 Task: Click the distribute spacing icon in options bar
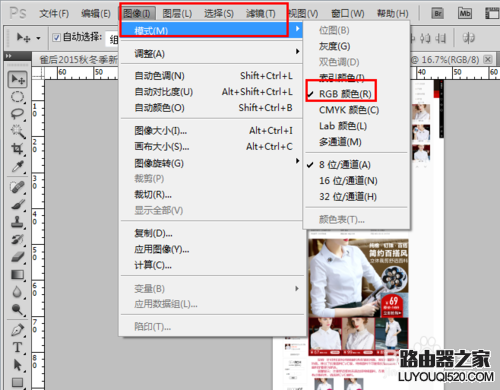tap(469, 38)
